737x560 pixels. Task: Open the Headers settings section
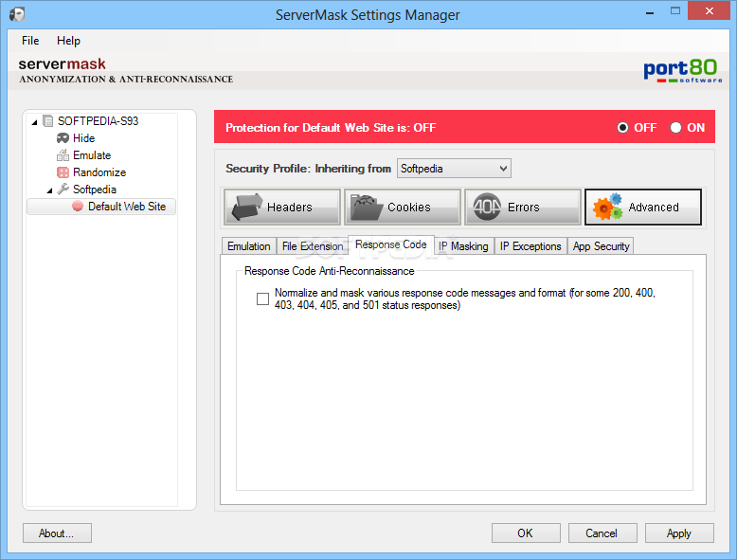click(x=282, y=207)
